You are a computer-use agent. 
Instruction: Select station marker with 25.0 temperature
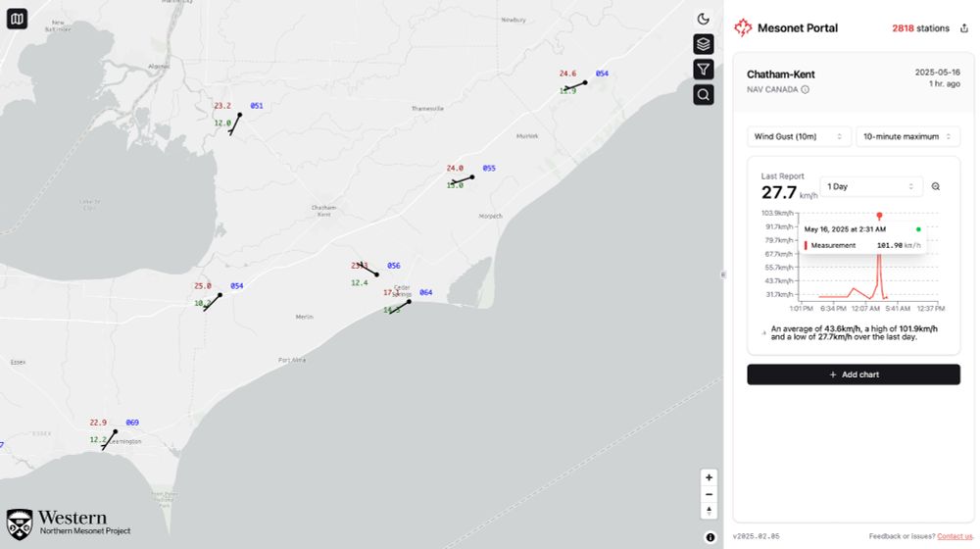pyautogui.click(x=220, y=294)
